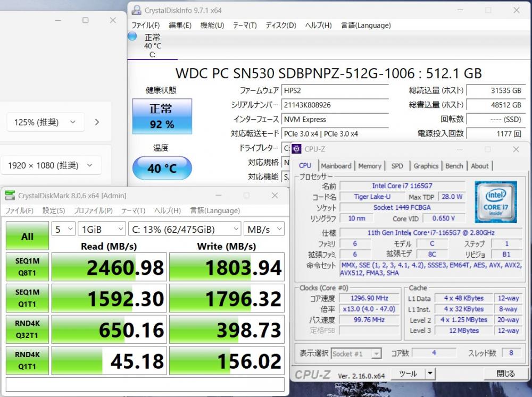532x397 pixels.
Task: Click the code name Tiger Lake-U
Action: tap(372, 197)
